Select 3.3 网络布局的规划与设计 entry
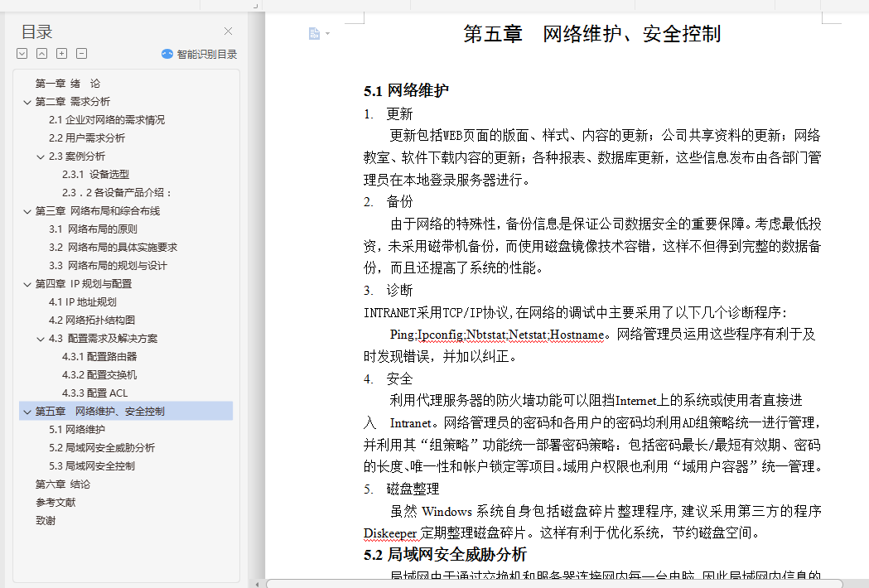 108,266
